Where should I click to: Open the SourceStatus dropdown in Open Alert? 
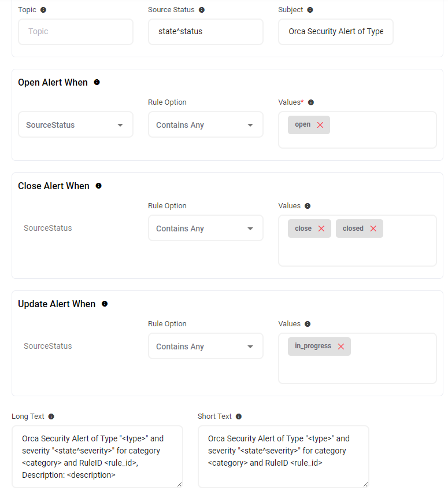click(75, 125)
